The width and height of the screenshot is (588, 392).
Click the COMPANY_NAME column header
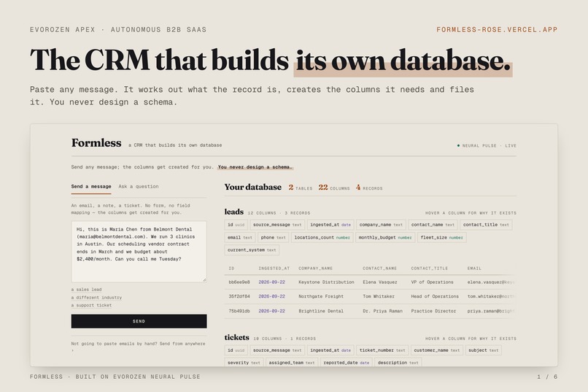[x=316, y=269]
